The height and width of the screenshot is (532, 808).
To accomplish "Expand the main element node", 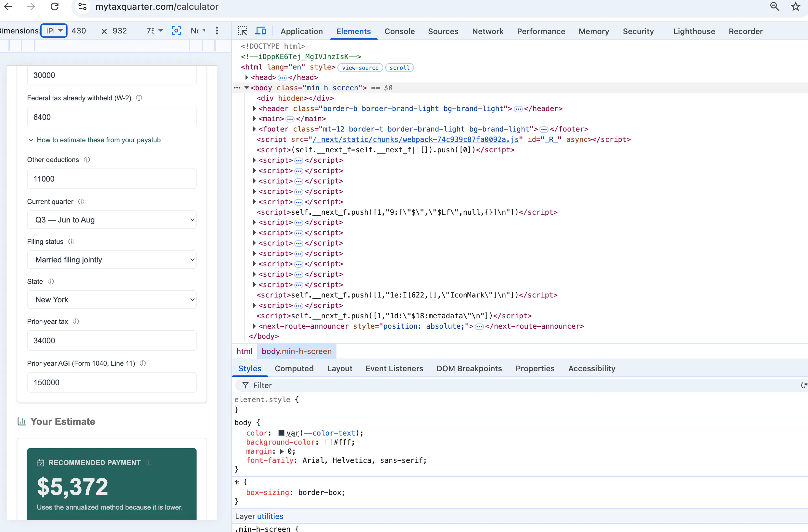I will pos(254,119).
